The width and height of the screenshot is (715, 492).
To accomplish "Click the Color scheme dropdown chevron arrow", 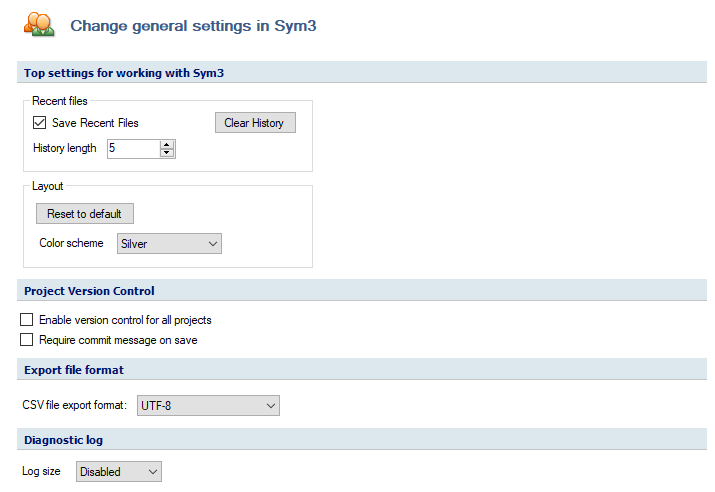I will (212, 243).
